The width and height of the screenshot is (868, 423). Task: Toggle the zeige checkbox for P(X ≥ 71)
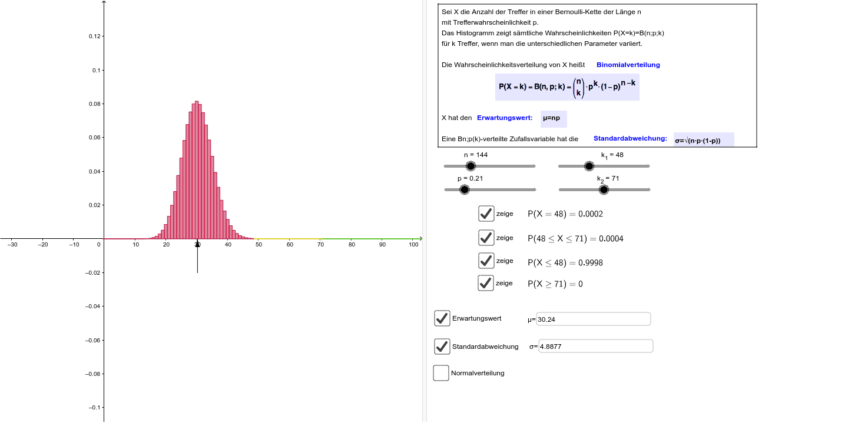486,283
